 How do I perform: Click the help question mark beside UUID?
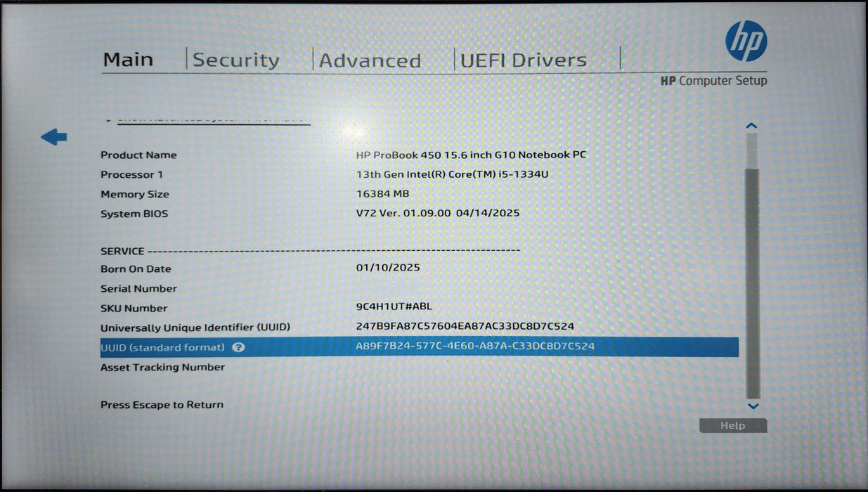coord(238,347)
